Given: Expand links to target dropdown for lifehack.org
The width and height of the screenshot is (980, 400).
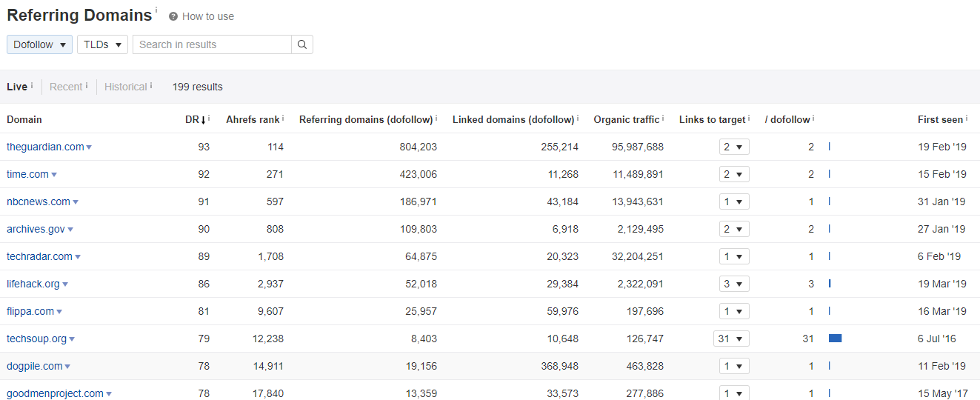Looking at the screenshot, I should coord(734,284).
